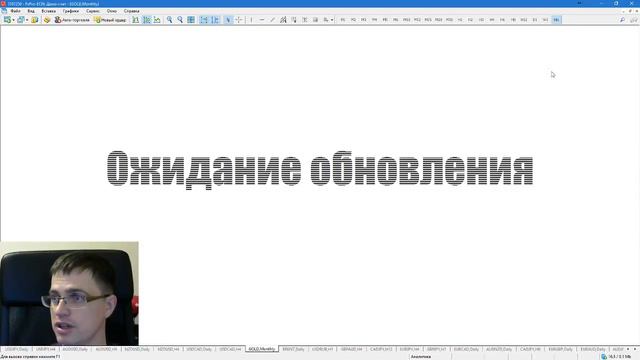Open the Вставка menu
The width and height of the screenshot is (640, 360).
click(49, 11)
